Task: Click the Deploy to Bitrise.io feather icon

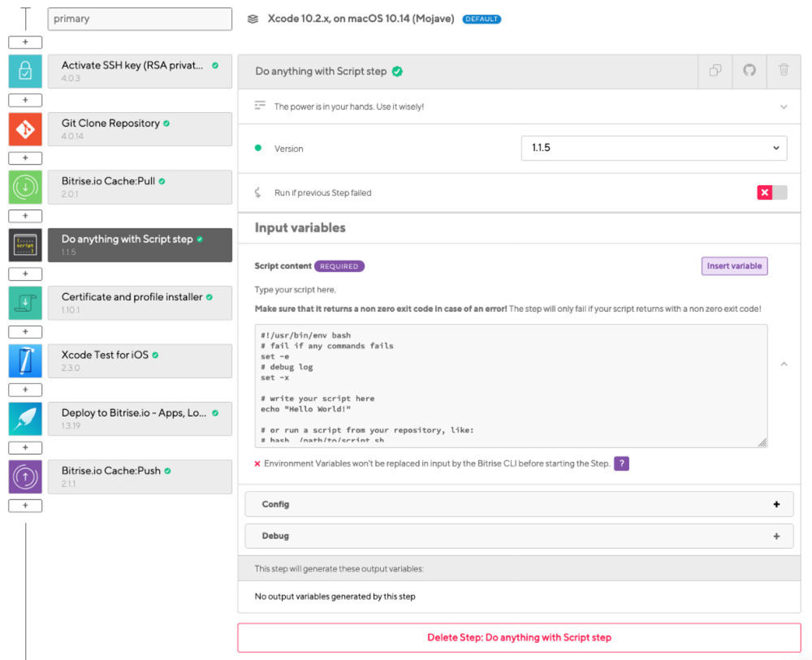Action: click(25, 419)
